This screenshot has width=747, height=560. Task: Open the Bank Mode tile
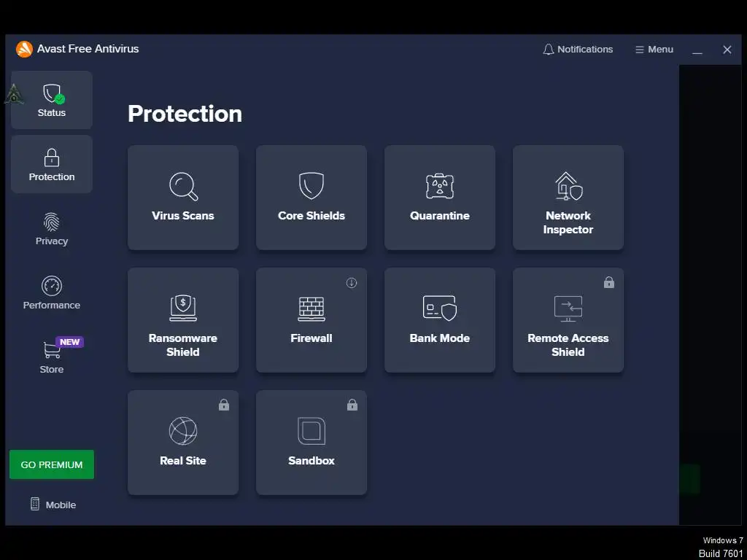coord(440,320)
